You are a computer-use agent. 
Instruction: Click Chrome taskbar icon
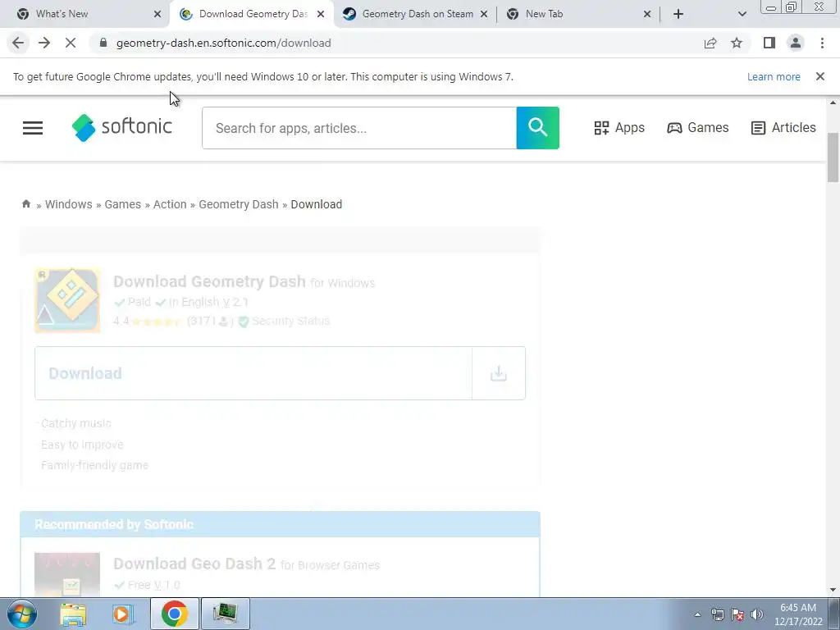(x=174, y=614)
